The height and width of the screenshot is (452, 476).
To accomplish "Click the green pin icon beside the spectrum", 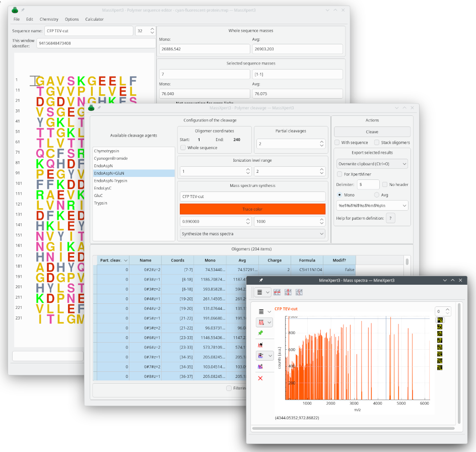I will (260, 333).
